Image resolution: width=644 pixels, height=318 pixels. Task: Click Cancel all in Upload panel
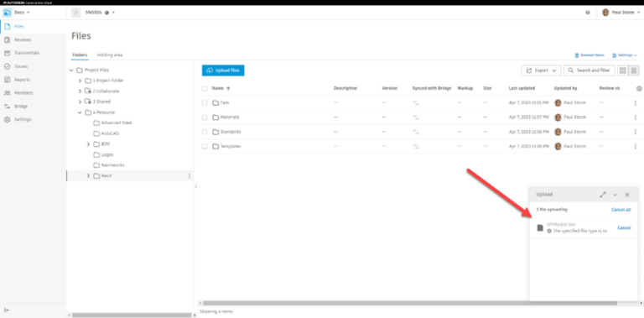pos(621,210)
